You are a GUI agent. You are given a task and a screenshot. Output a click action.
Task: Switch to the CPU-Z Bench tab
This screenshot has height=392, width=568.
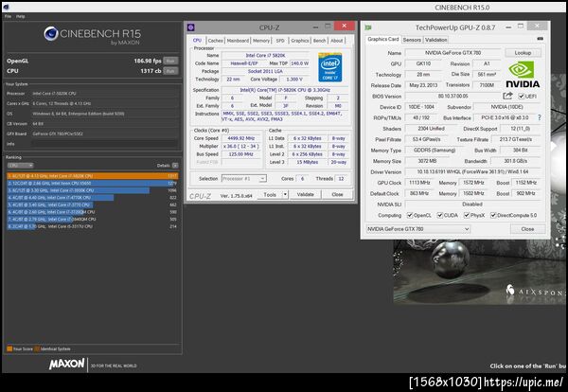pos(319,41)
